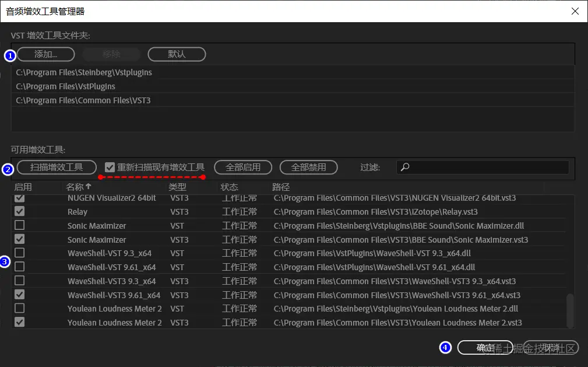The width and height of the screenshot is (588, 367).
Task: Sort by the 状态 column header
Action: pyautogui.click(x=229, y=187)
